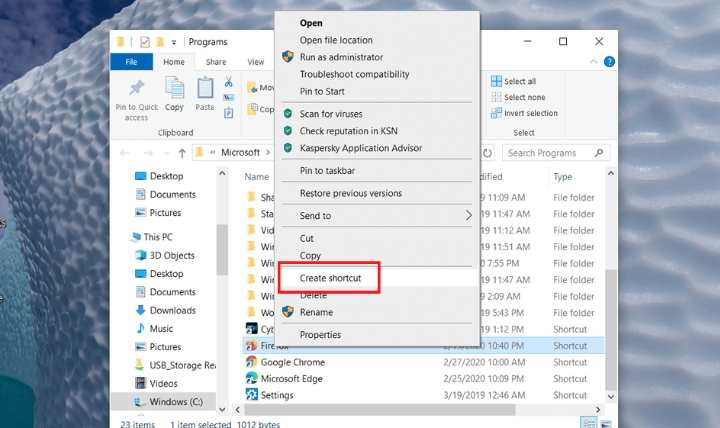Click Invert selection in the ribbon

[524, 113]
